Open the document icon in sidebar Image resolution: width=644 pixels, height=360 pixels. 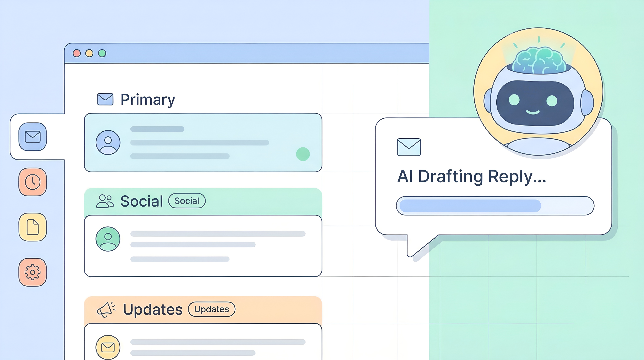pyautogui.click(x=32, y=227)
